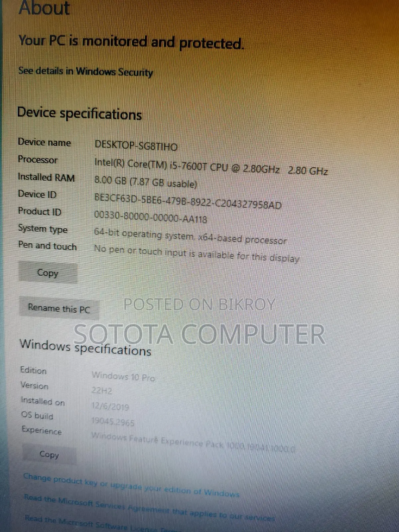Open Change product key or upgrade edition link

click(131, 485)
